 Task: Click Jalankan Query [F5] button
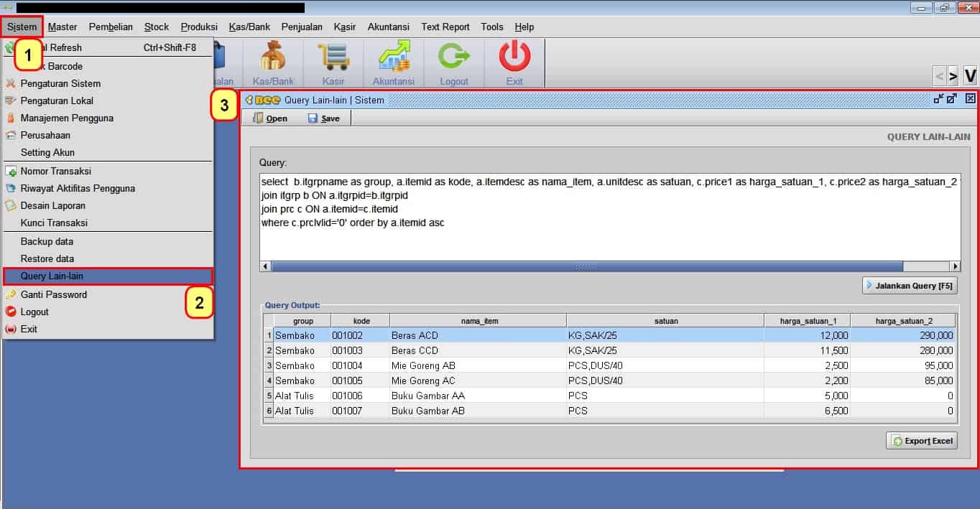pyautogui.click(x=910, y=286)
